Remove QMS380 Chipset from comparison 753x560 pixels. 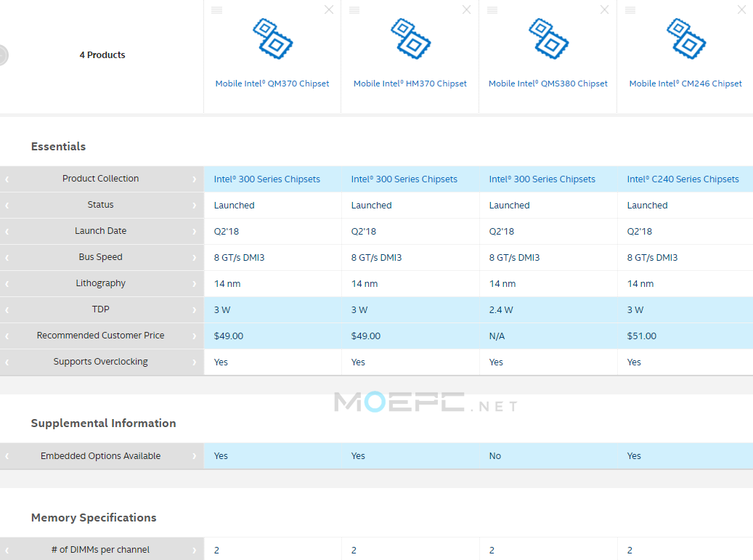click(x=605, y=9)
